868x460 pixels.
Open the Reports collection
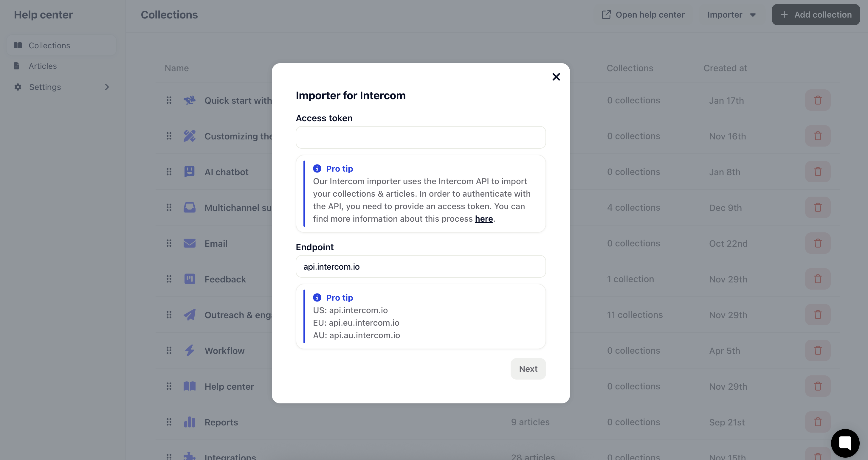click(221, 422)
